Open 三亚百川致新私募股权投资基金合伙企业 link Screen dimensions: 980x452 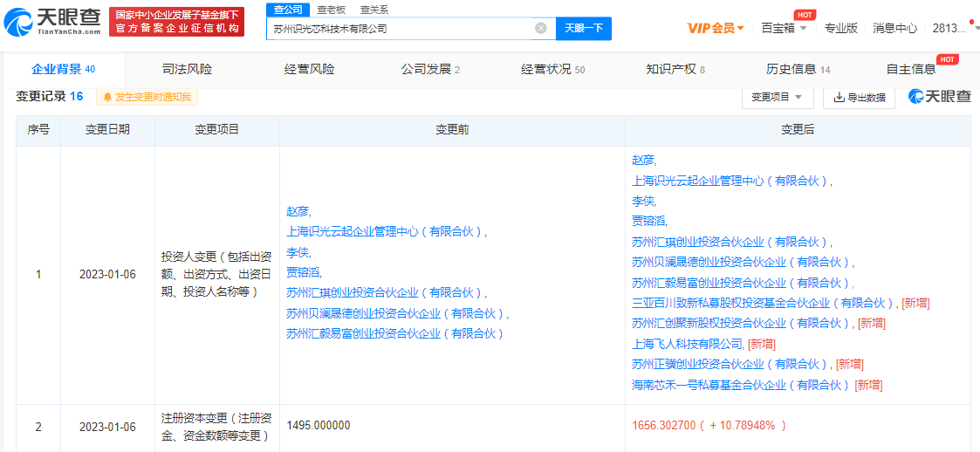(x=763, y=303)
